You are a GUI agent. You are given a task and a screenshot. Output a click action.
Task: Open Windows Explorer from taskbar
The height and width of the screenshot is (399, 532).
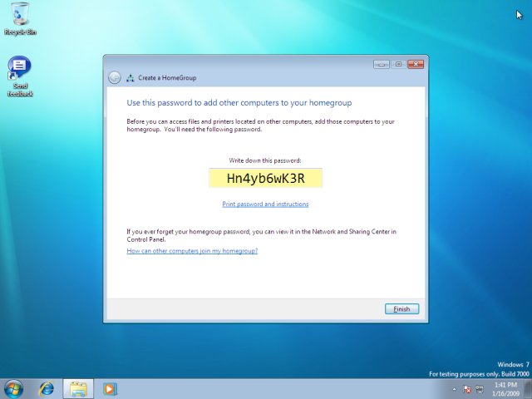pos(78,389)
